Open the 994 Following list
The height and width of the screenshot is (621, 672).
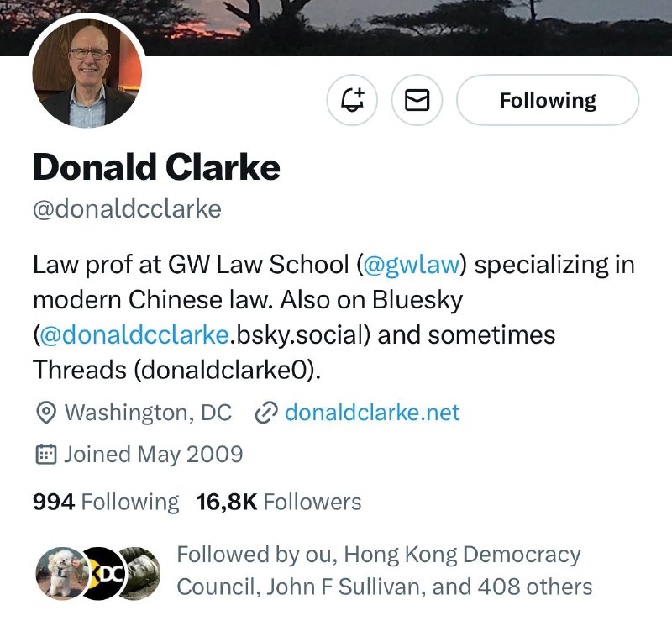pyautogui.click(x=106, y=502)
